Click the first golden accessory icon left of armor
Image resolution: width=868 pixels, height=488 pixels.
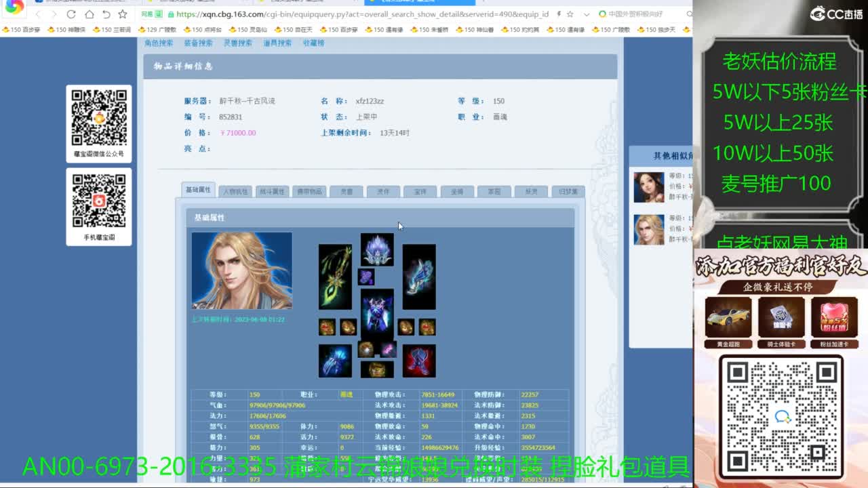pos(327,327)
